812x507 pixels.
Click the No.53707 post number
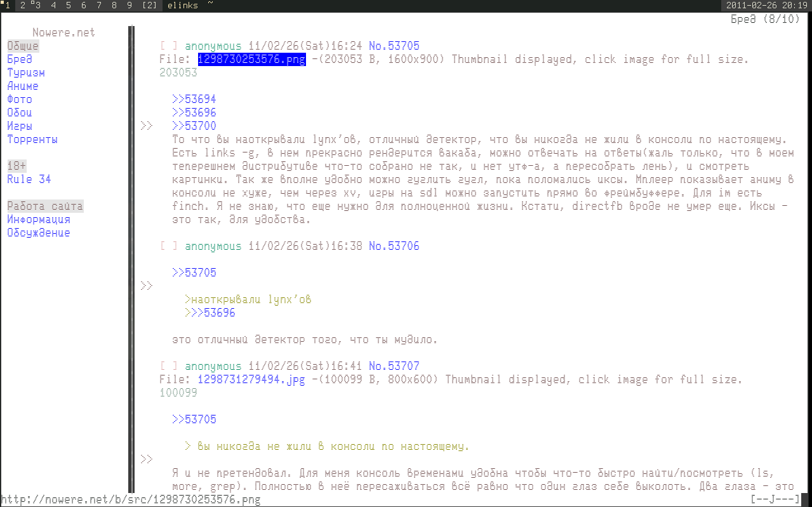[x=394, y=366]
